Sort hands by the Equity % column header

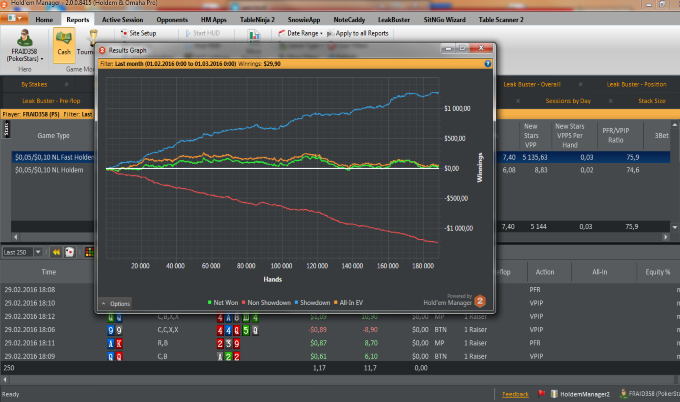(658, 272)
